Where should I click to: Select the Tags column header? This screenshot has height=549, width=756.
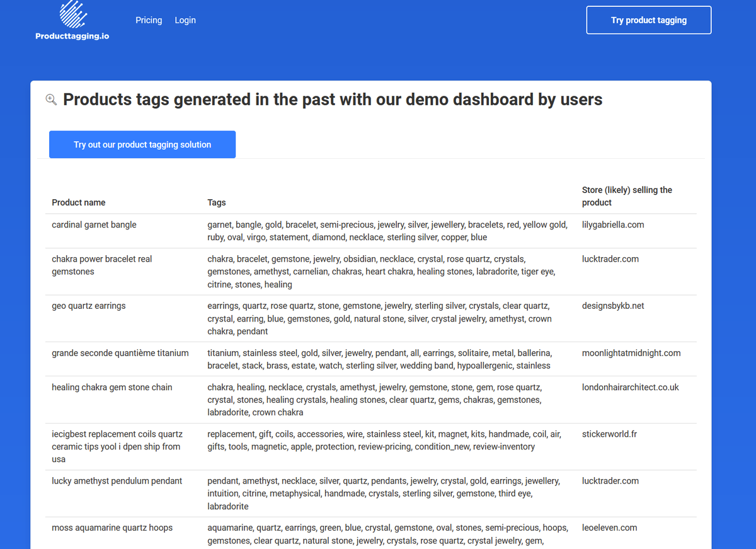(217, 202)
